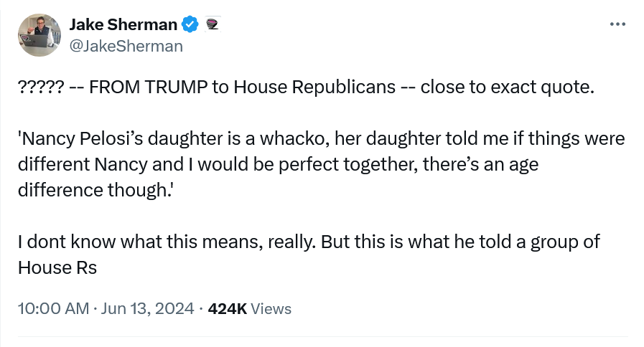644x347 pixels.
Task: Click the Jun 13, 2024 date
Action: click(x=148, y=309)
